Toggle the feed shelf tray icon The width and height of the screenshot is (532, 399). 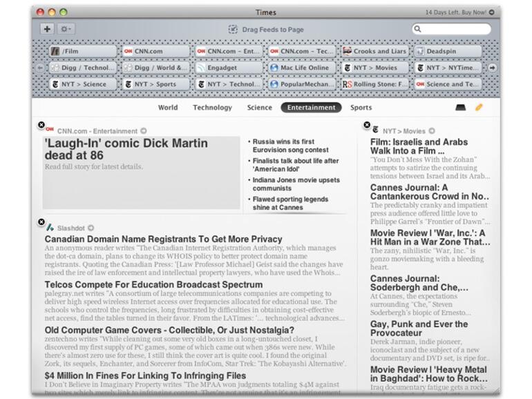[x=461, y=108]
